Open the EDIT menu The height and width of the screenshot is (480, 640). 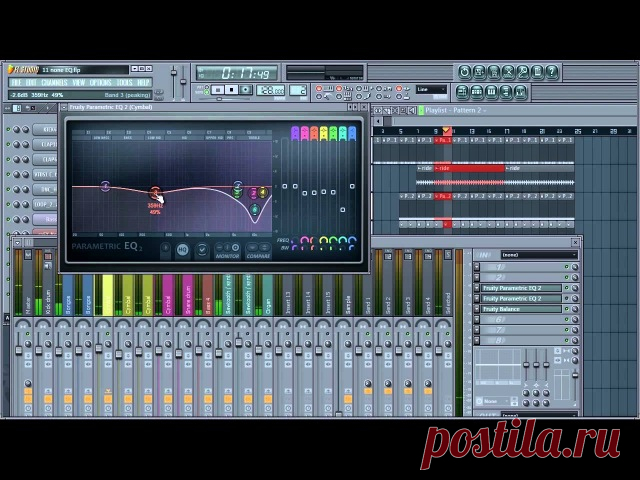31,82
